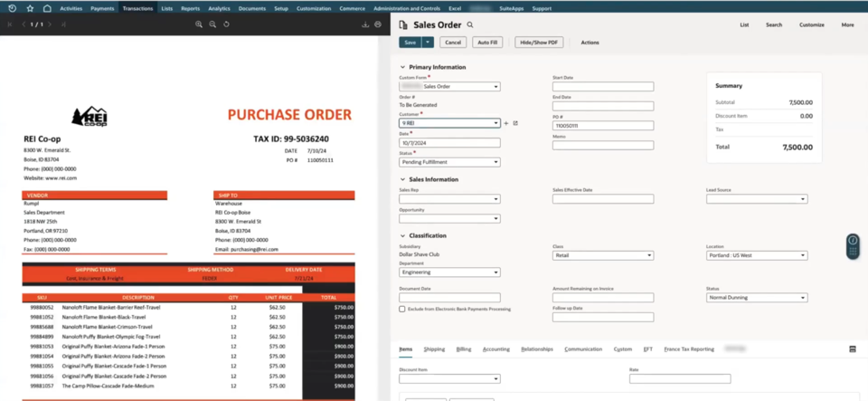Download the PDF document

365,24
